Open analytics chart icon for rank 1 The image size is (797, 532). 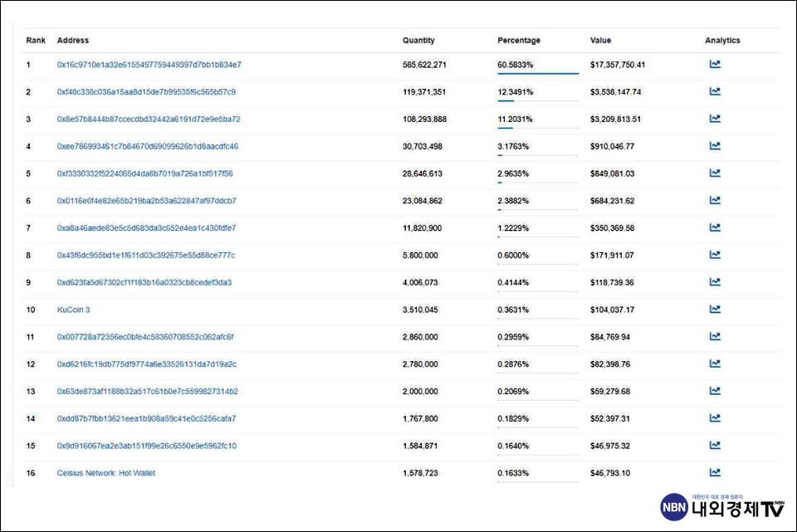pos(714,64)
